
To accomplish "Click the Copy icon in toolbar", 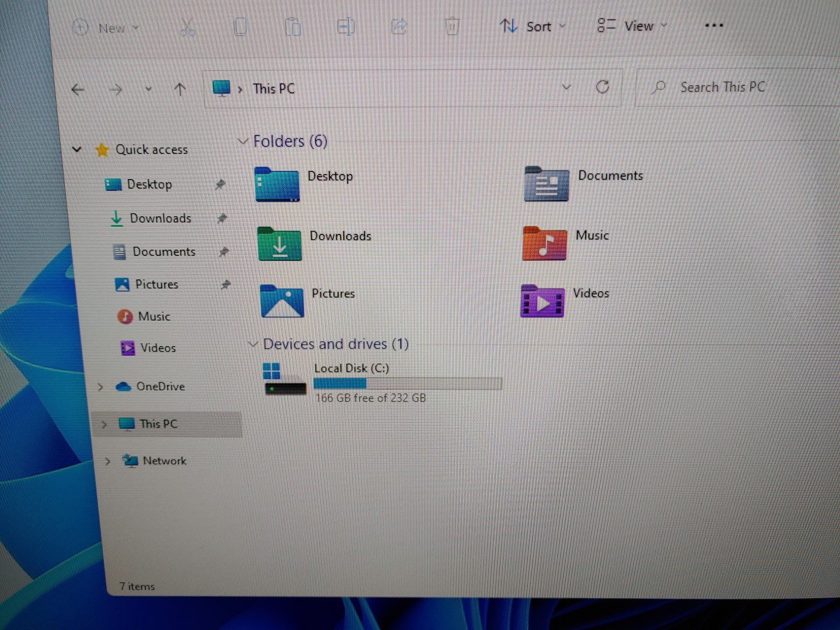I will coord(240,27).
